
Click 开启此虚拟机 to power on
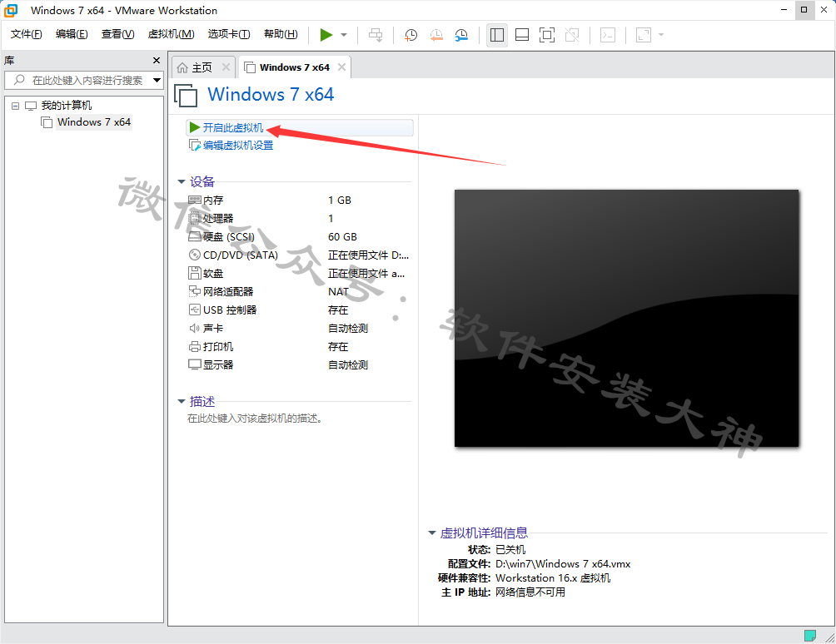click(233, 128)
